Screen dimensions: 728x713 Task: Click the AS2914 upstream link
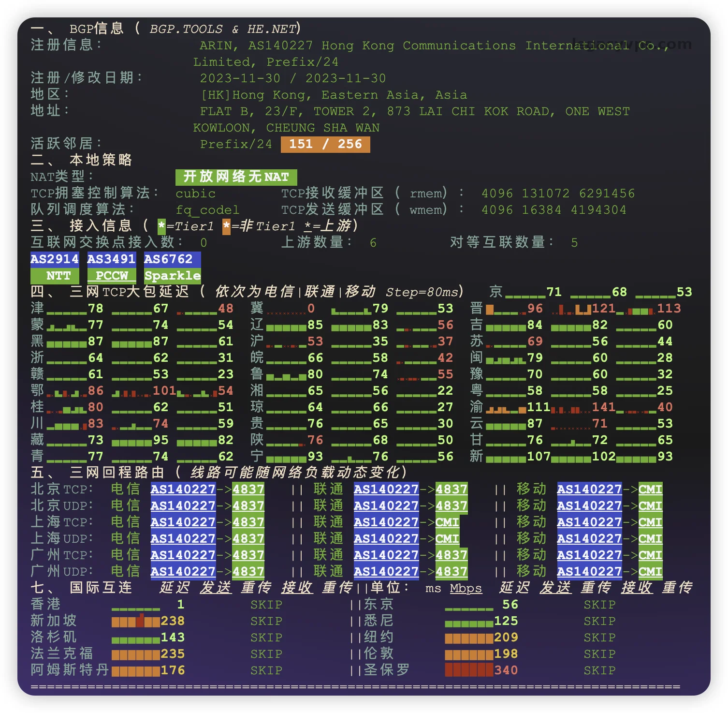click(54, 259)
